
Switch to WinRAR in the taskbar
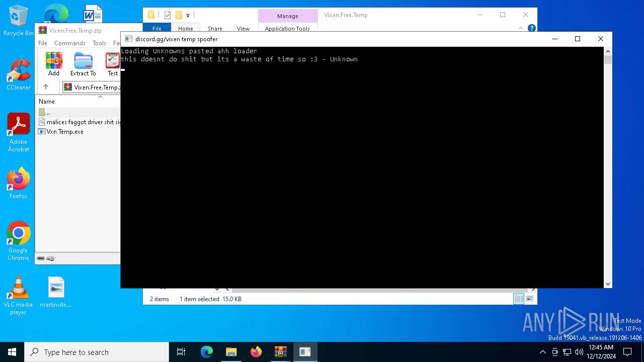click(x=280, y=352)
